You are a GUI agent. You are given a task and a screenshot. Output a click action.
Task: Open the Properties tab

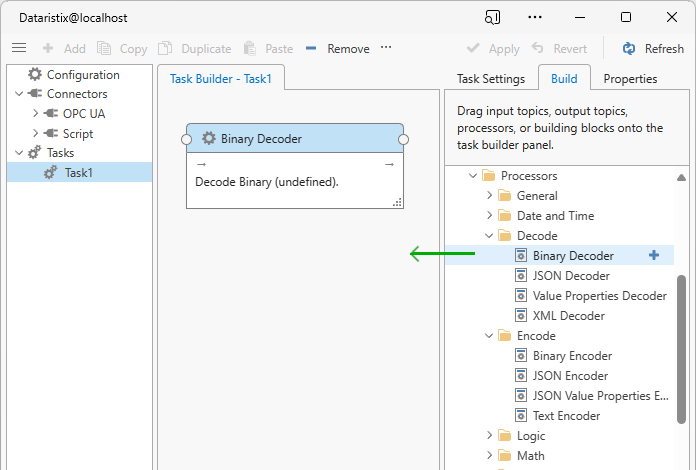(630, 79)
